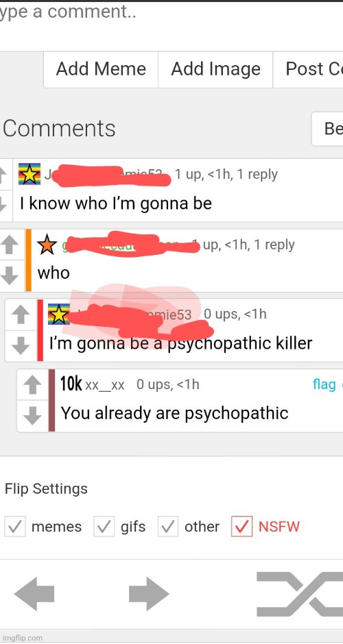The width and height of the screenshot is (343, 644).
Task: Click the orange star icon on "who" comment
Action: point(47,245)
